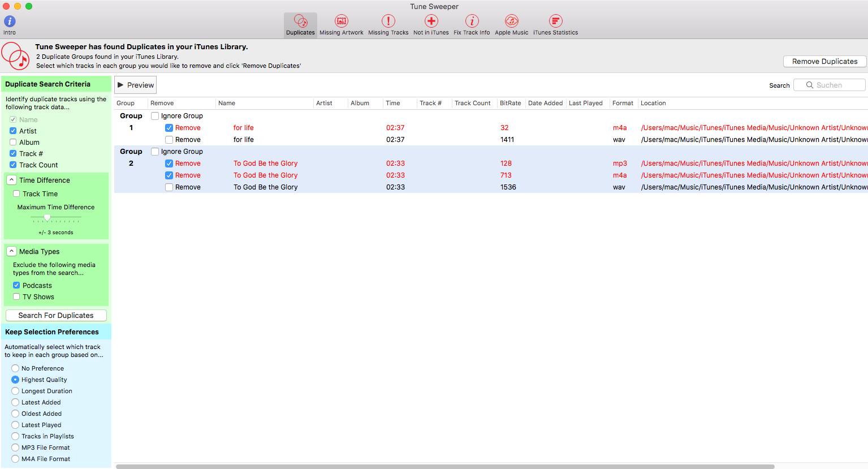Click the Remove Duplicates button
Viewport: 868px width, 469px height.
824,61
